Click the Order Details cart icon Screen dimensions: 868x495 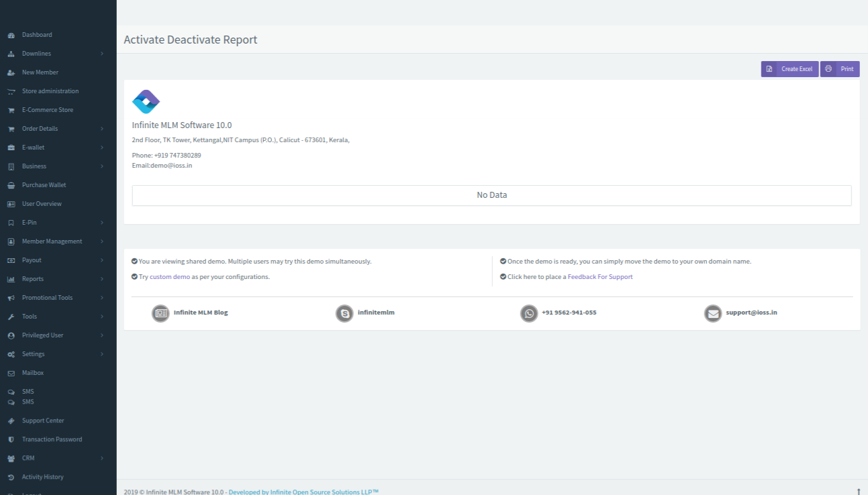pos(11,129)
